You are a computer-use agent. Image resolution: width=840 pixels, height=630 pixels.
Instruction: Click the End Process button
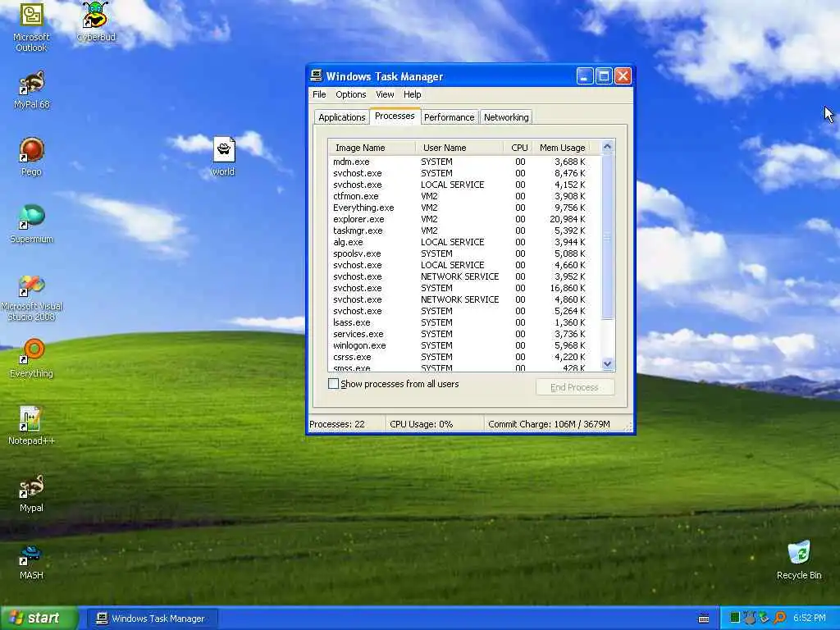(575, 387)
